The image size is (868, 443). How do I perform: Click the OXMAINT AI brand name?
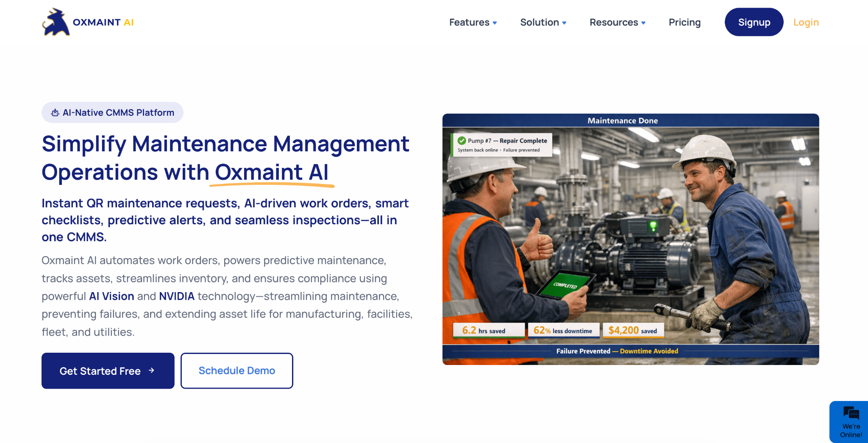[103, 22]
